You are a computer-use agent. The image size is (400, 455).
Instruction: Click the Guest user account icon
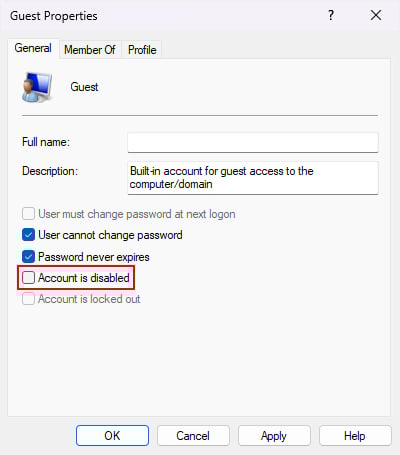click(x=36, y=87)
